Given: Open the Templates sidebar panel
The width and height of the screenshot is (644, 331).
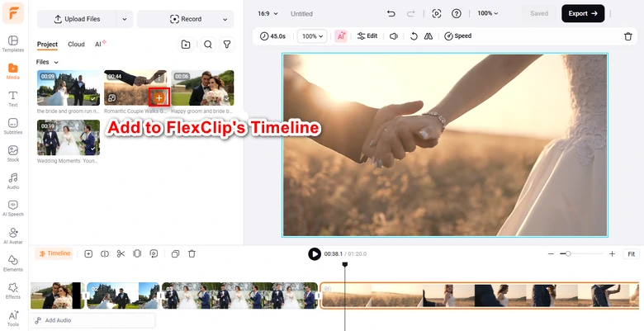Looking at the screenshot, I should pyautogui.click(x=13, y=44).
